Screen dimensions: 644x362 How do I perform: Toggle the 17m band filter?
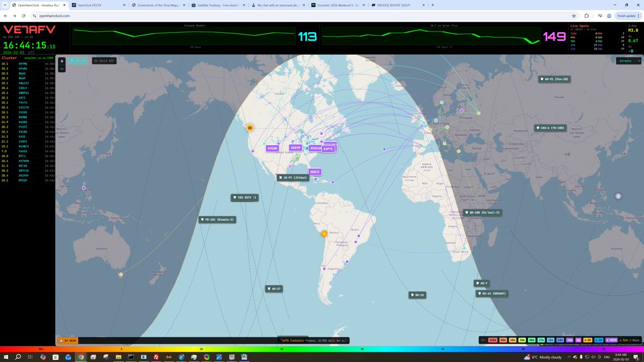[541, 340]
